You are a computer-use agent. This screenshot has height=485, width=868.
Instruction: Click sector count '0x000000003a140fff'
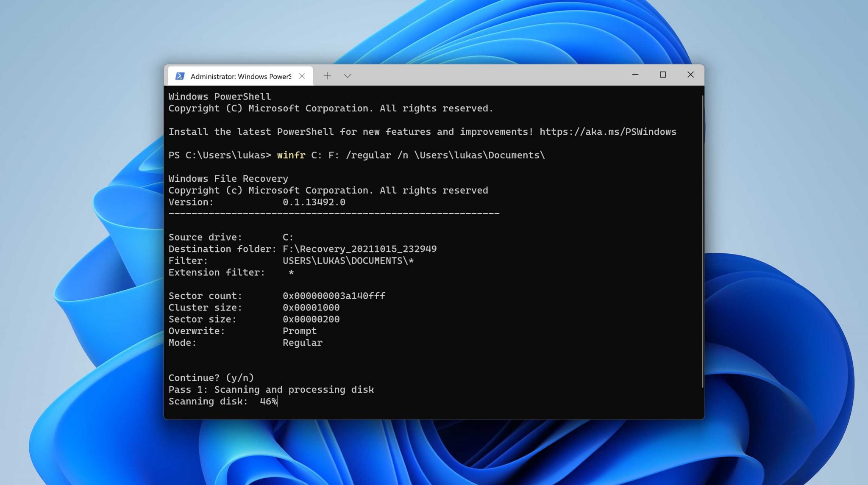tap(334, 296)
